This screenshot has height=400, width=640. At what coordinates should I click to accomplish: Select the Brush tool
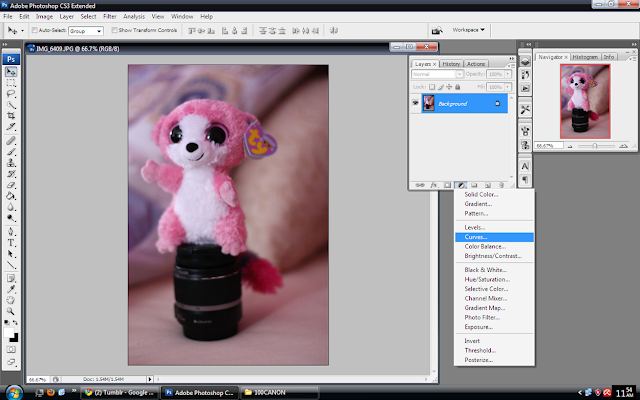click(11, 152)
